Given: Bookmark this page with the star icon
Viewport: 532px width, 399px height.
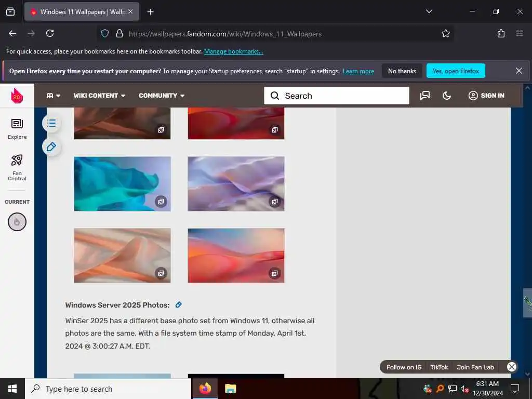Looking at the screenshot, I should click(445, 33).
